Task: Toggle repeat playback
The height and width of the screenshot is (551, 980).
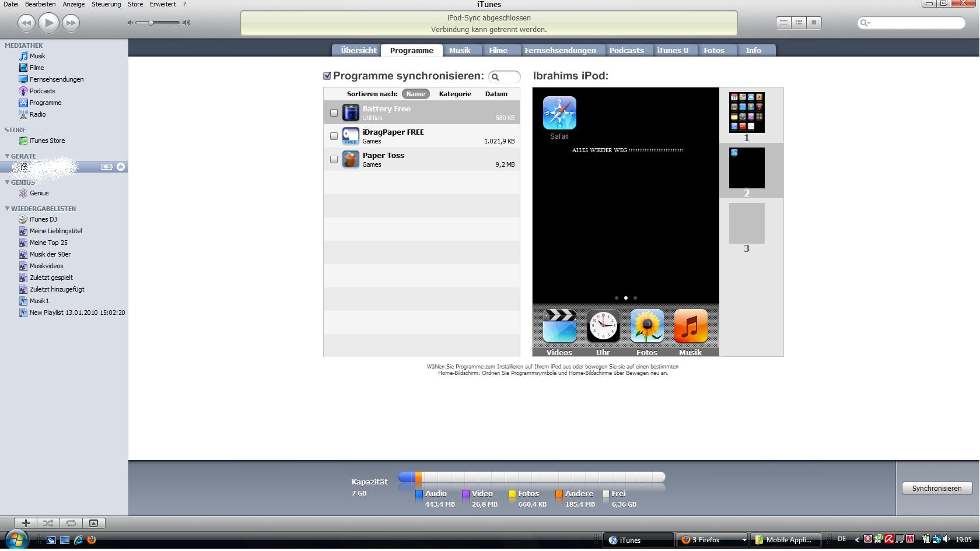Action: [71, 523]
